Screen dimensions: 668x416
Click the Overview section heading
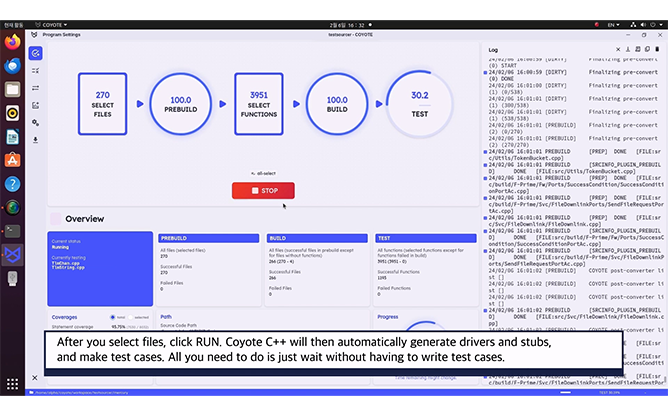pyautogui.click(x=84, y=219)
